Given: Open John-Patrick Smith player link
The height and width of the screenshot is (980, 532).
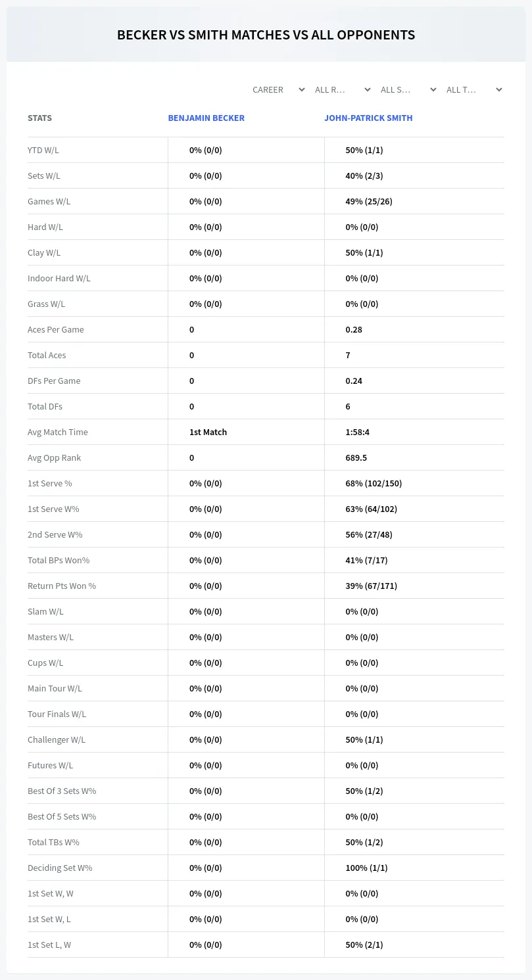Looking at the screenshot, I should pos(368,118).
